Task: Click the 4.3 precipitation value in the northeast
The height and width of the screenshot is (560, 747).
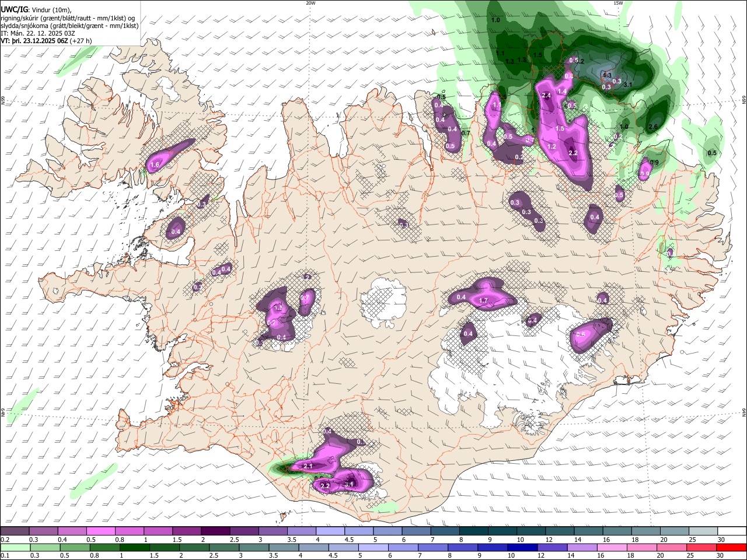Action: coord(606,75)
